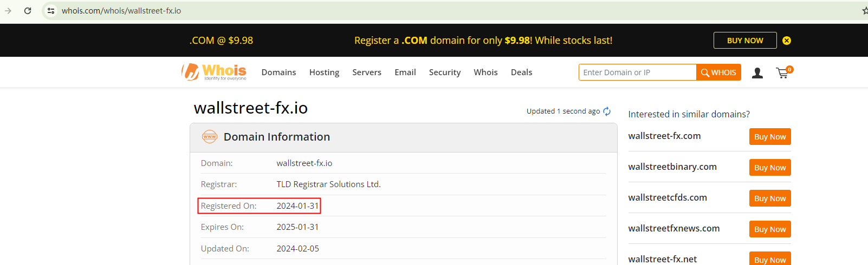Buy Now for wallstreet-fx.com
The height and width of the screenshot is (265, 868).
coord(770,137)
